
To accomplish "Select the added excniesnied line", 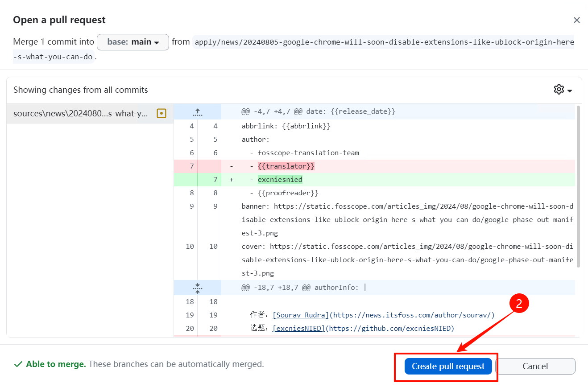I will 374,180.
